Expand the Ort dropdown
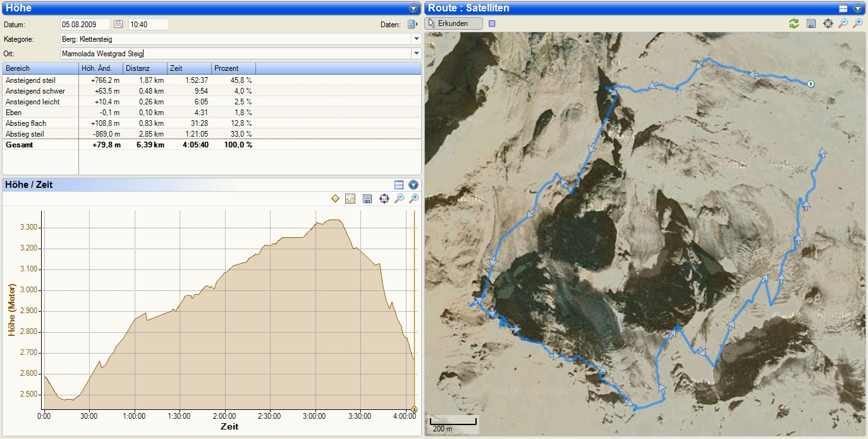868x439 pixels. pyautogui.click(x=416, y=54)
